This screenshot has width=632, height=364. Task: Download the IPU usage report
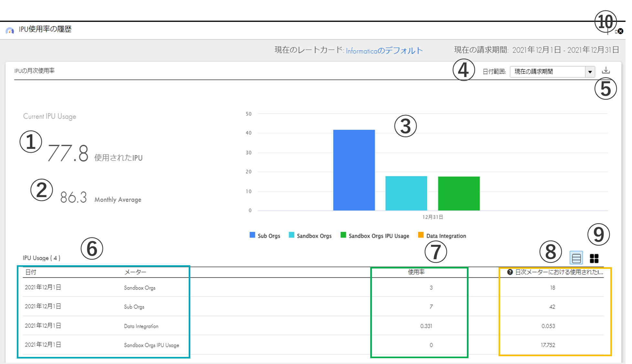[x=606, y=70]
